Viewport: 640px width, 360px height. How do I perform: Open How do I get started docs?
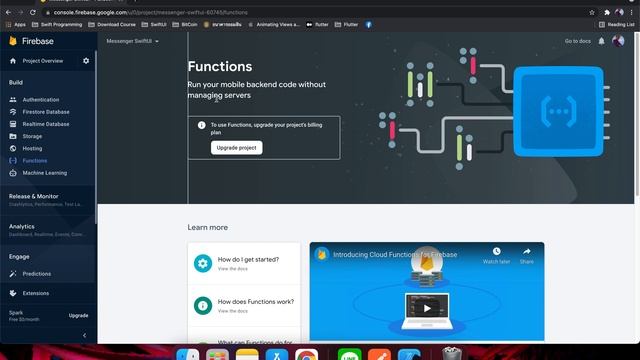coord(244,263)
